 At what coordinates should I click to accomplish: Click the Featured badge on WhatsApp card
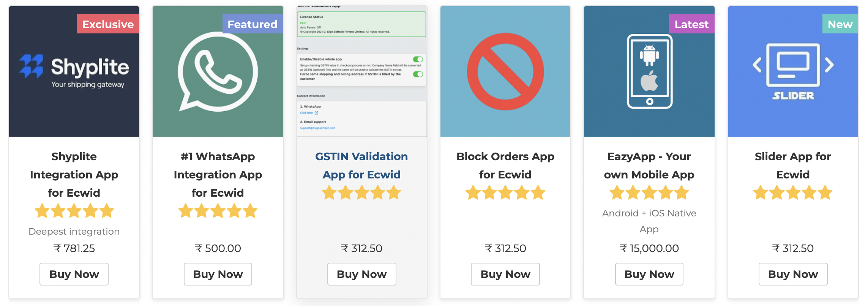253,24
